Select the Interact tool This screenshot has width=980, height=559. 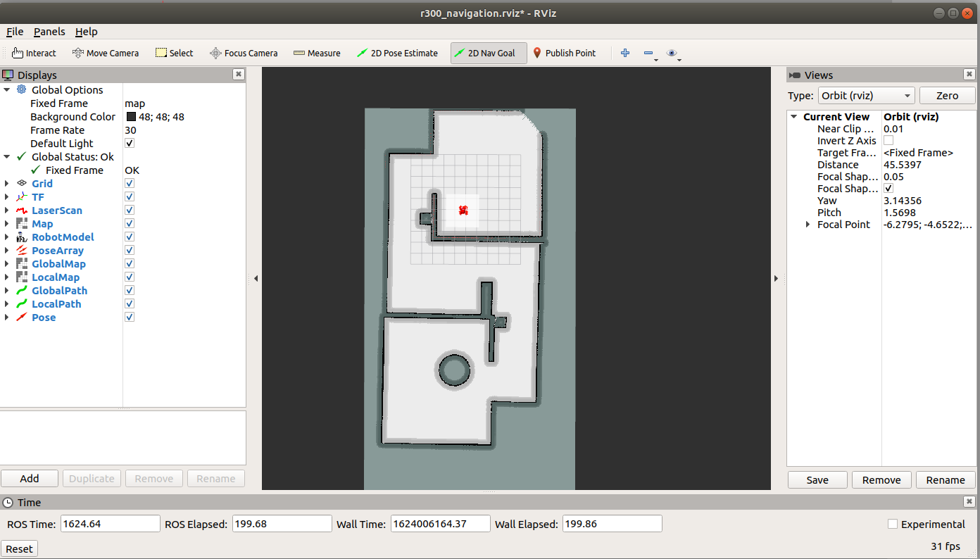click(34, 53)
